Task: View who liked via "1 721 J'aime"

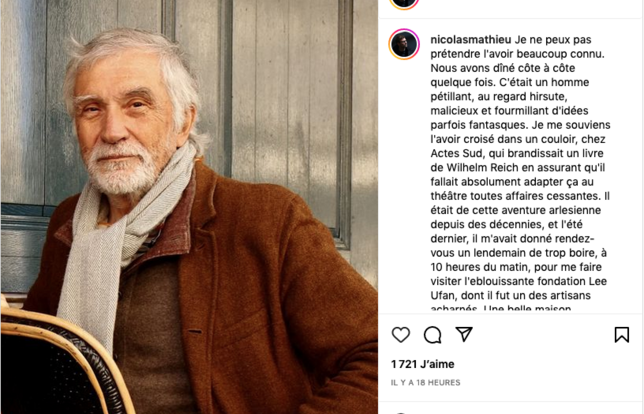Action: (x=423, y=362)
